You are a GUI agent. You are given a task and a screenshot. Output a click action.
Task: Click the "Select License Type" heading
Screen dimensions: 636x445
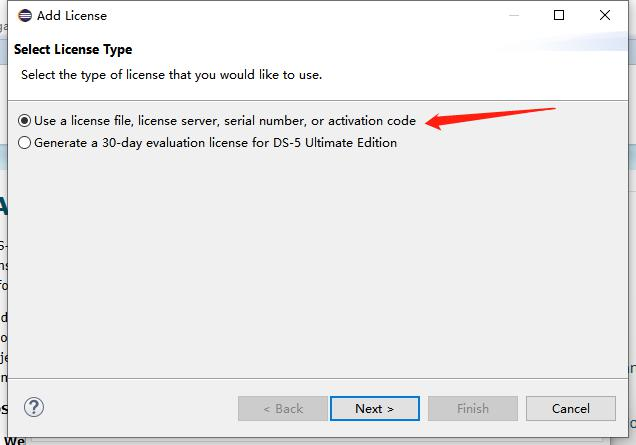coord(73,50)
